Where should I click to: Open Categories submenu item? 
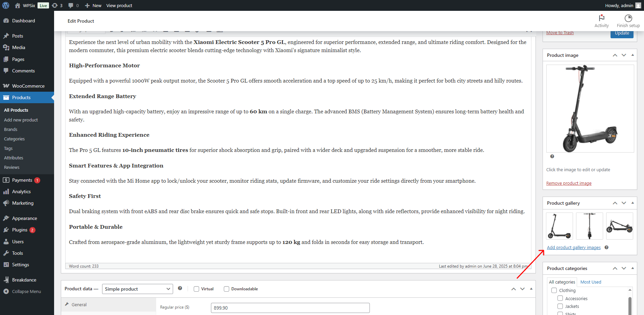[x=15, y=139]
